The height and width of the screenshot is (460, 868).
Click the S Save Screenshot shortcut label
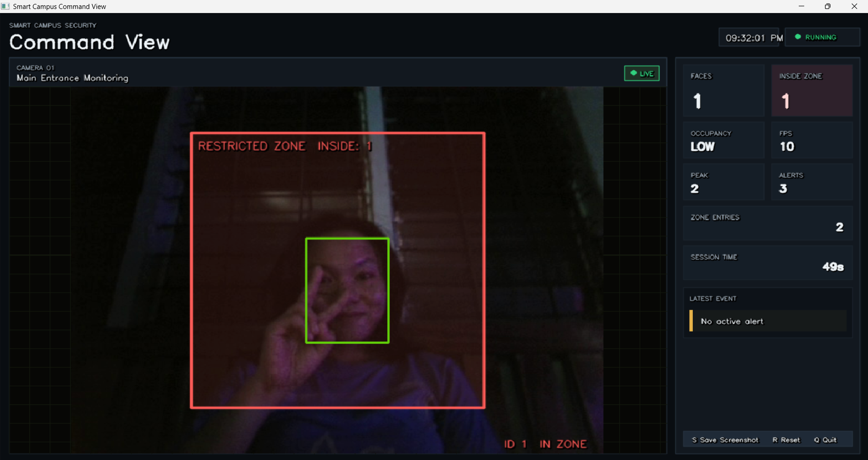[725, 440]
